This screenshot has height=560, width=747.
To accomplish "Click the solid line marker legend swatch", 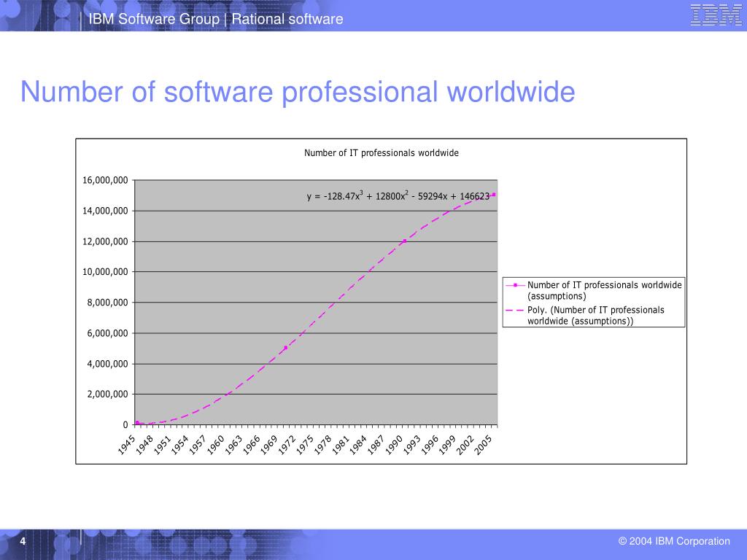I will [x=515, y=285].
